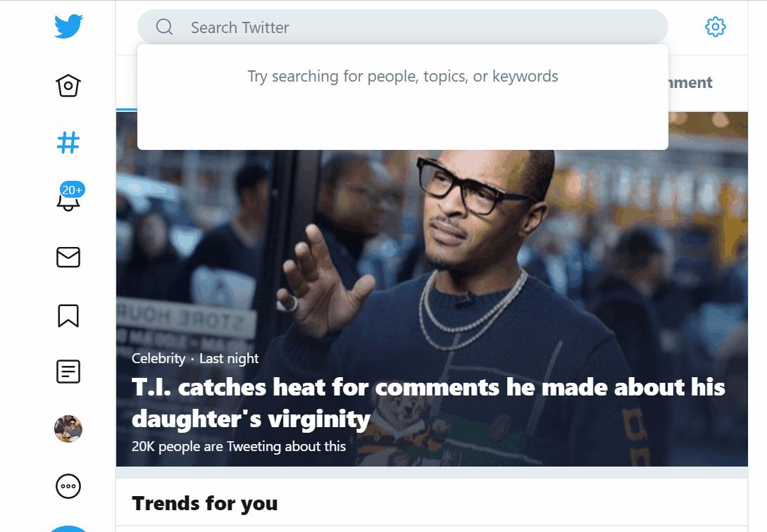Open the T.I. catches heat headline

(428, 403)
